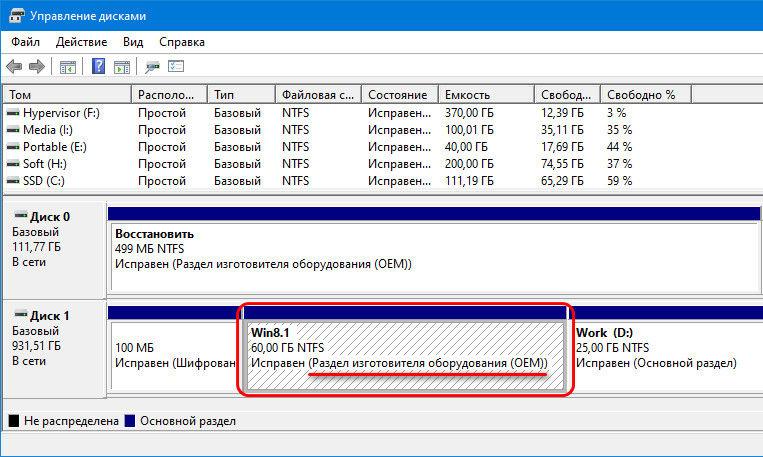Sort by the Свобод... column header
This screenshot has width=763, height=457.
567,95
